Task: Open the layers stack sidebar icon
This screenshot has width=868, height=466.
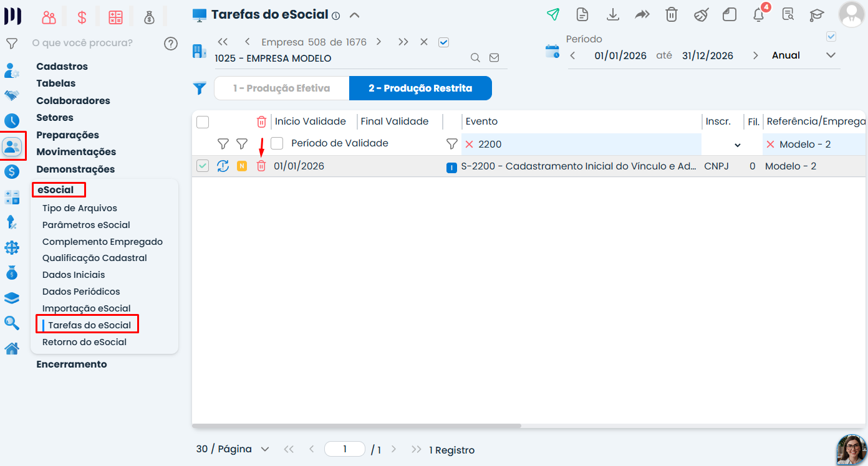Action: (x=12, y=298)
